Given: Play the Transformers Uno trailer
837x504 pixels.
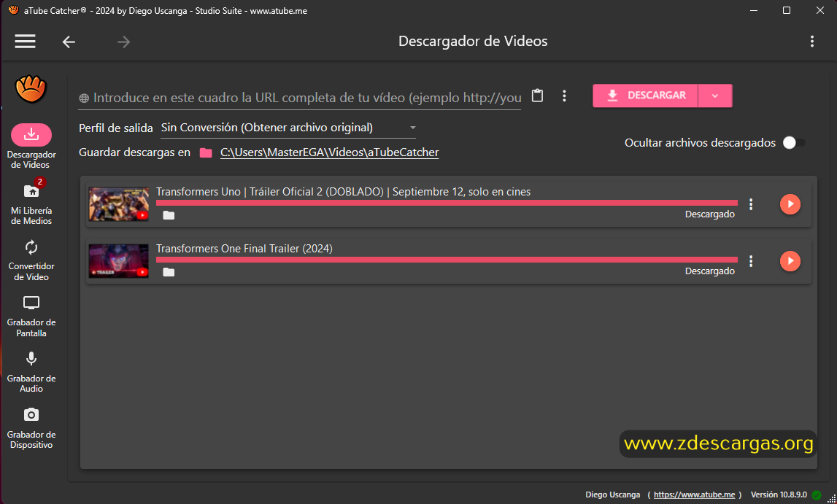Looking at the screenshot, I should [790, 204].
